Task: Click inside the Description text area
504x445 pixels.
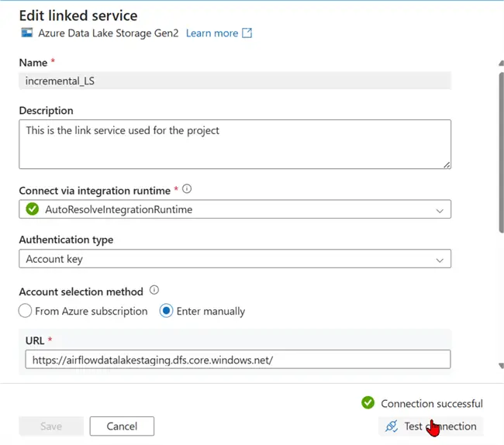Action: (x=234, y=143)
